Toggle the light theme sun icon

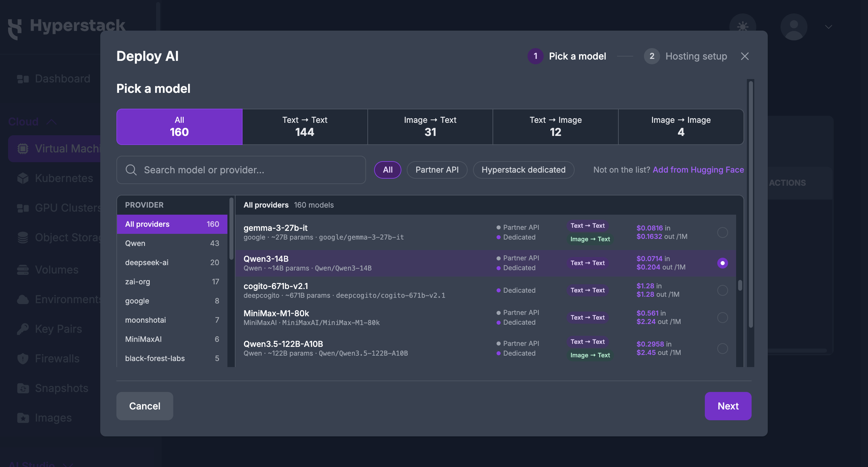(743, 27)
